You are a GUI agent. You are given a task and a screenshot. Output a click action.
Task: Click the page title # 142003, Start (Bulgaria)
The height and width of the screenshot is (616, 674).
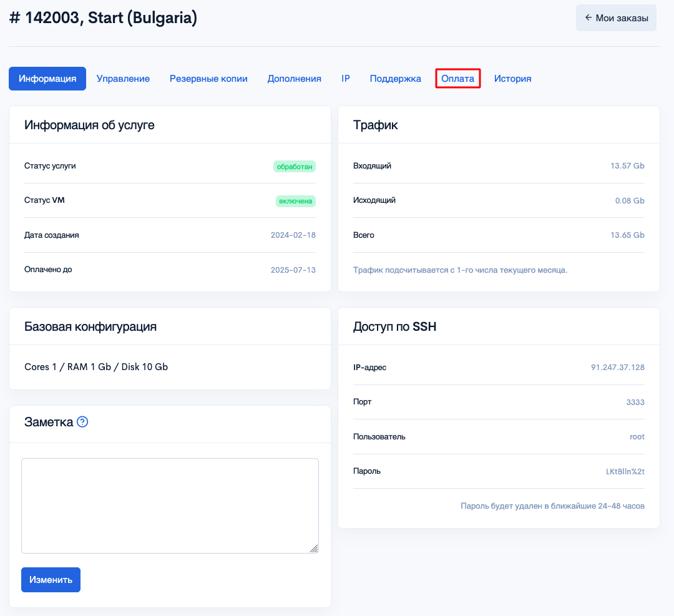coord(103,17)
